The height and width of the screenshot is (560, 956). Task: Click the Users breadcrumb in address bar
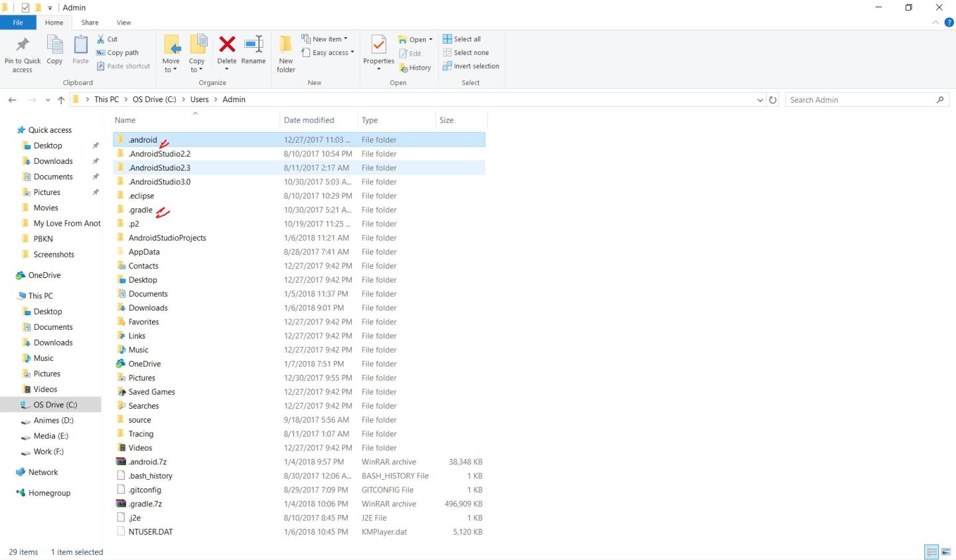(199, 100)
